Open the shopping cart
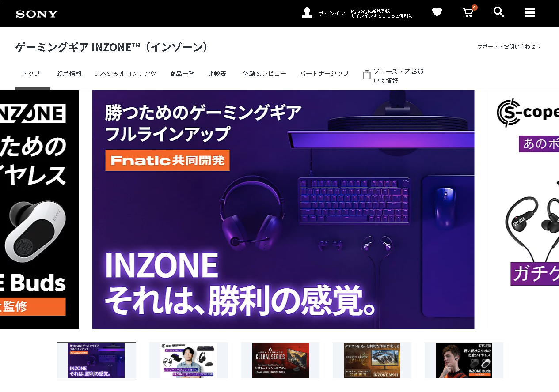Viewport: 559px width, 392px height. click(x=467, y=13)
